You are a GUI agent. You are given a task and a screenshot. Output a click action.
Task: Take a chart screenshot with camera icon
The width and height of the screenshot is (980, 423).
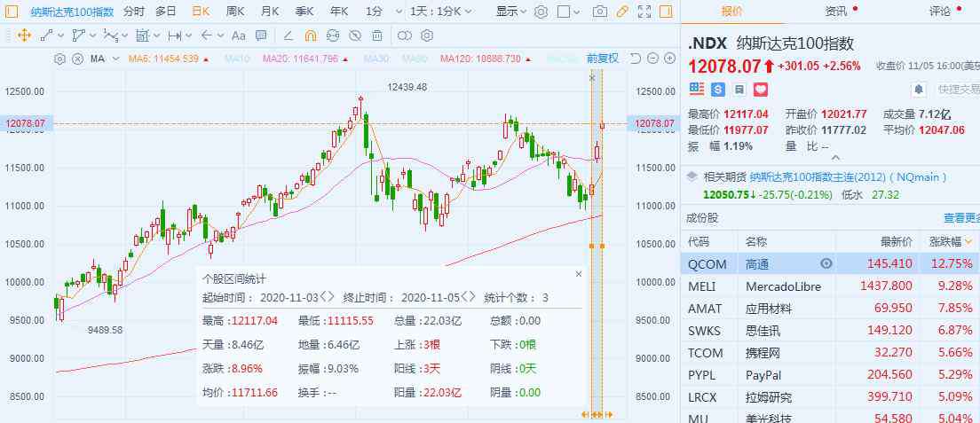click(599, 12)
